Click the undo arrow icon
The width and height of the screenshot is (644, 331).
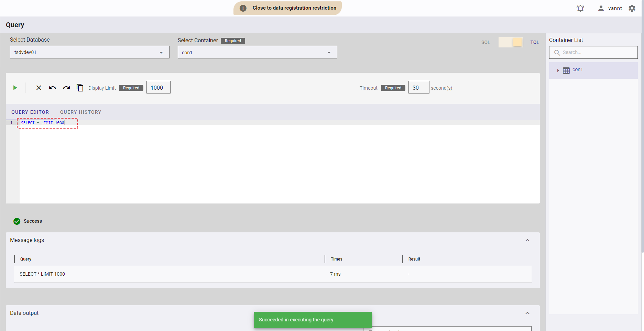pos(52,88)
